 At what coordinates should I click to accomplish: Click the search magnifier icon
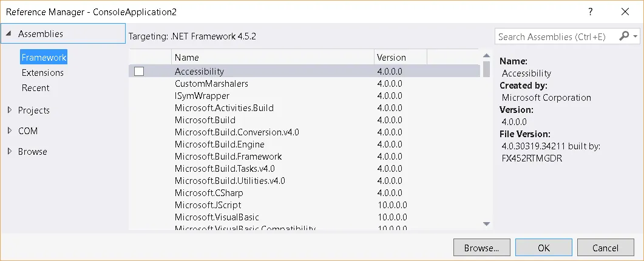pyautogui.click(x=624, y=36)
